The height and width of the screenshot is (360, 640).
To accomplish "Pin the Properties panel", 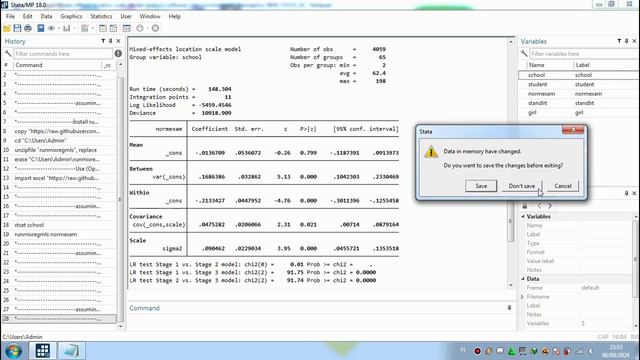I will tap(627, 193).
